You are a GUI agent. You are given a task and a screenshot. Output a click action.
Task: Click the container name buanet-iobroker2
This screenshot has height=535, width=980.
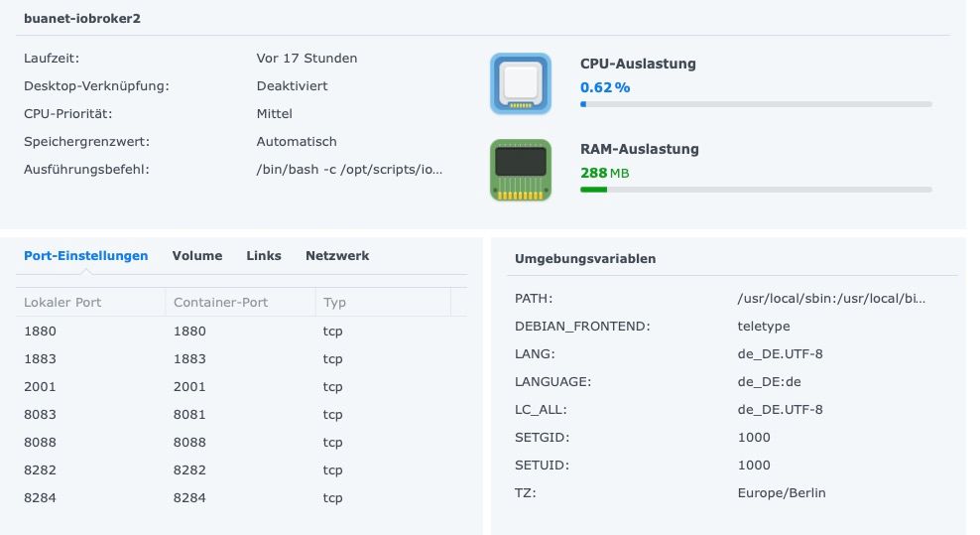click(x=82, y=19)
